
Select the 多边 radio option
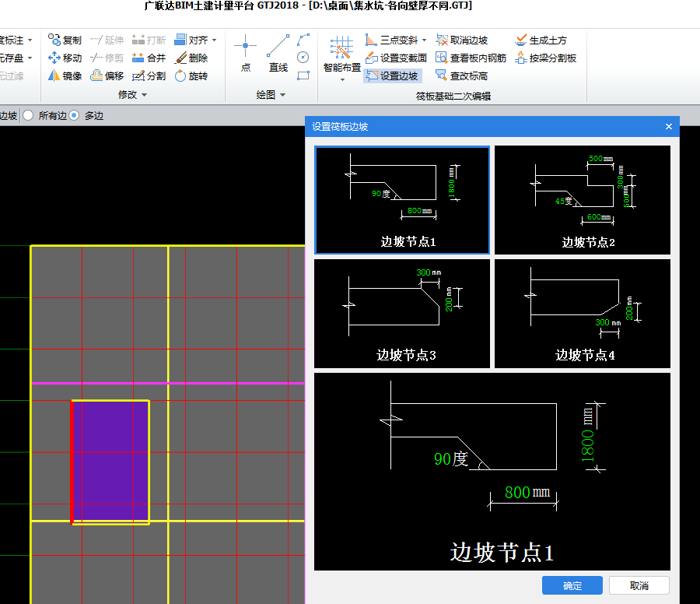click(75, 116)
